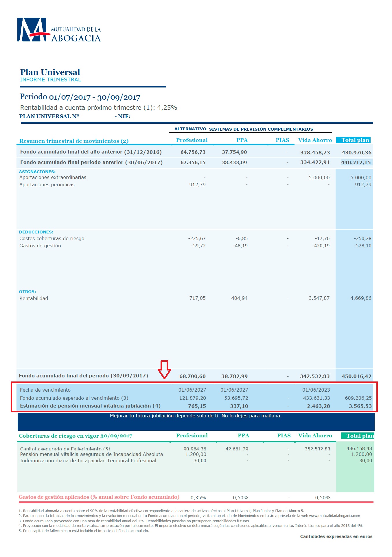Click the Gastos de gestión row label
This screenshot has width=392, height=557.
(x=40, y=246)
